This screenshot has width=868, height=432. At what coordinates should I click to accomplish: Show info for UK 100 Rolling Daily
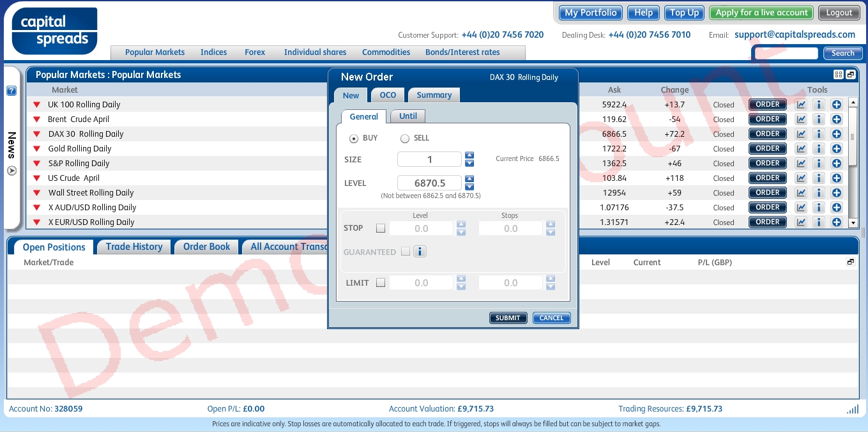click(x=818, y=104)
